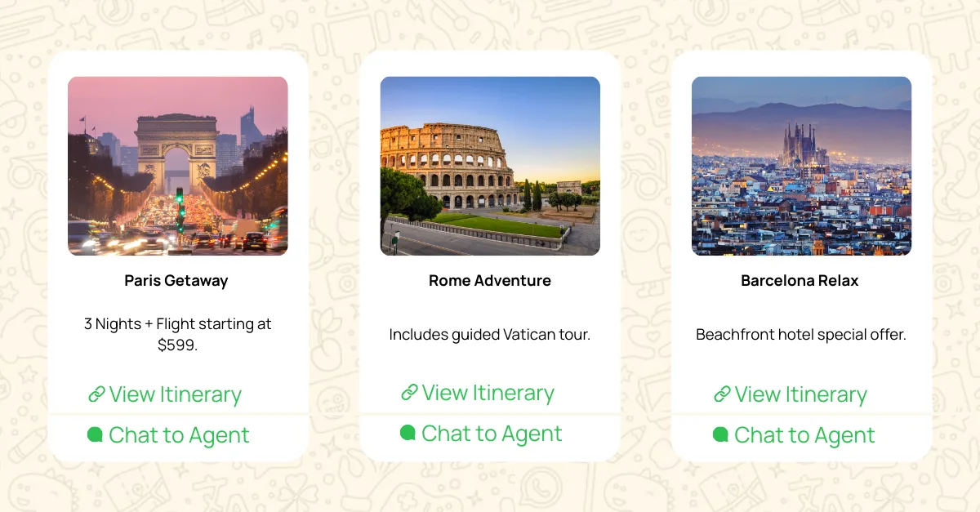Open View Itinerary for Paris Getaway
The width and height of the screenshot is (980, 512).
coord(175,395)
